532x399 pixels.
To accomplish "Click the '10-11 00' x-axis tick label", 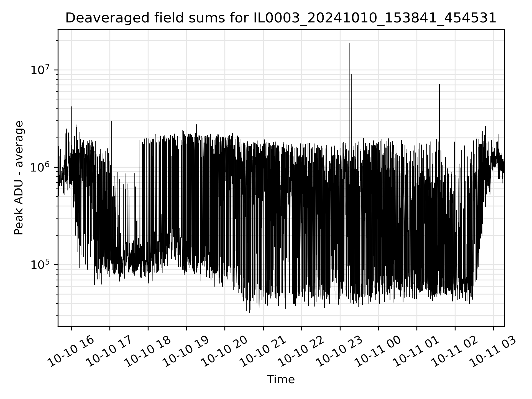I will (378, 352).
